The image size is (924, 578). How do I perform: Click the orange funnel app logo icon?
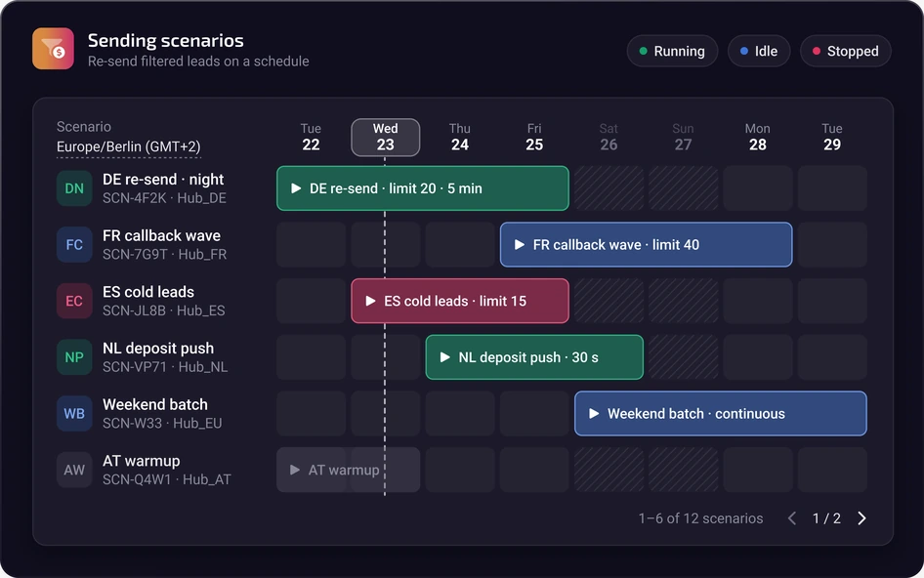coord(53,49)
